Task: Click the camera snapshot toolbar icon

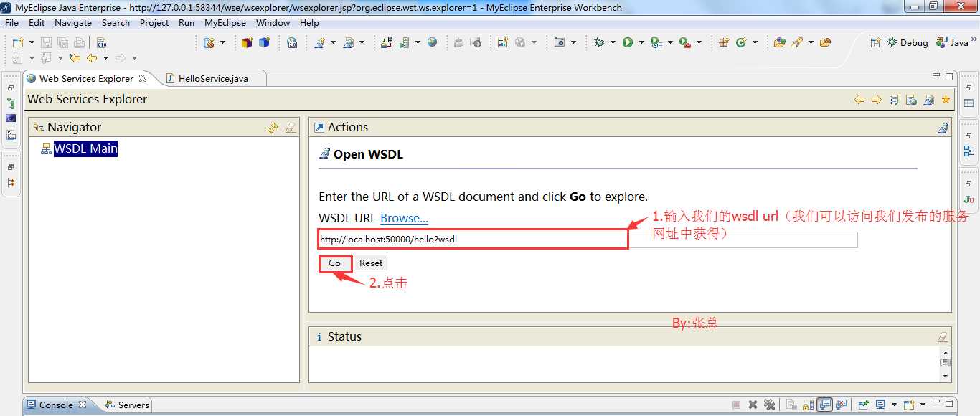Action: click(560, 43)
